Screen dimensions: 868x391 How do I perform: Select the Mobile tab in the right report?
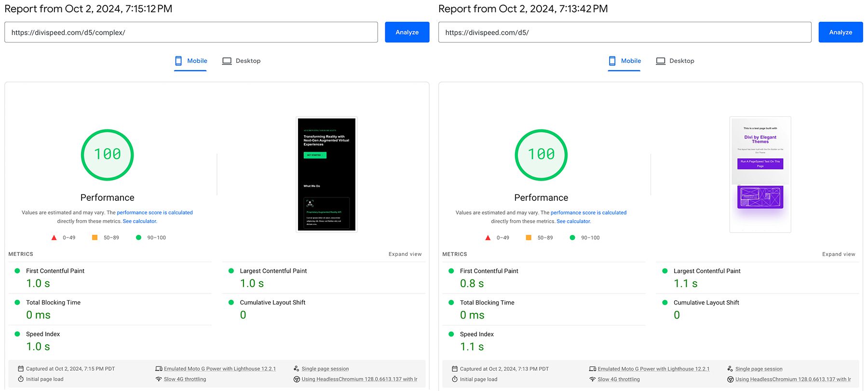(624, 61)
